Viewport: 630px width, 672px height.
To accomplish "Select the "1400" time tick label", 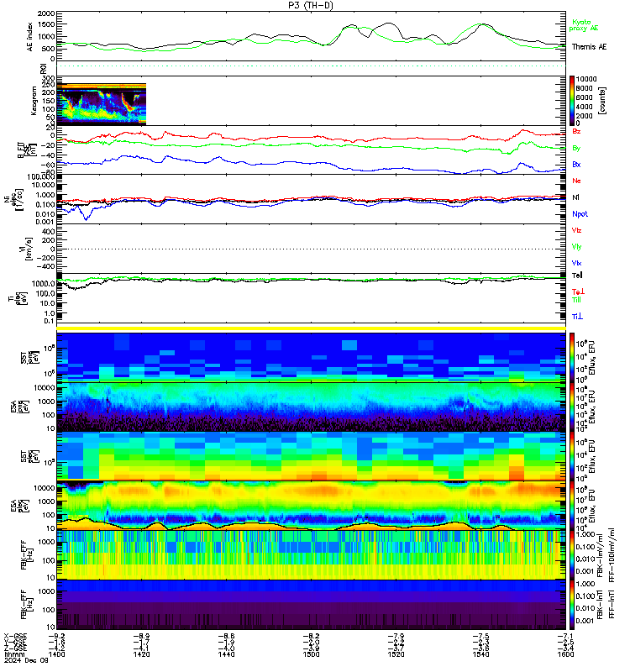I will tap(57, 654).
